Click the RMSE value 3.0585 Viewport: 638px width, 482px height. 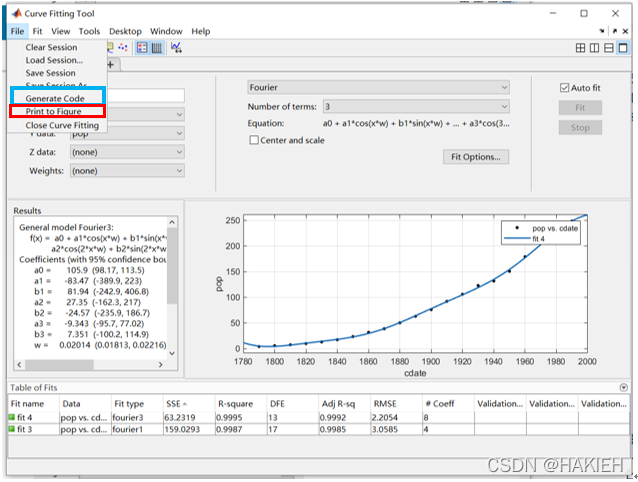point(397,430)
